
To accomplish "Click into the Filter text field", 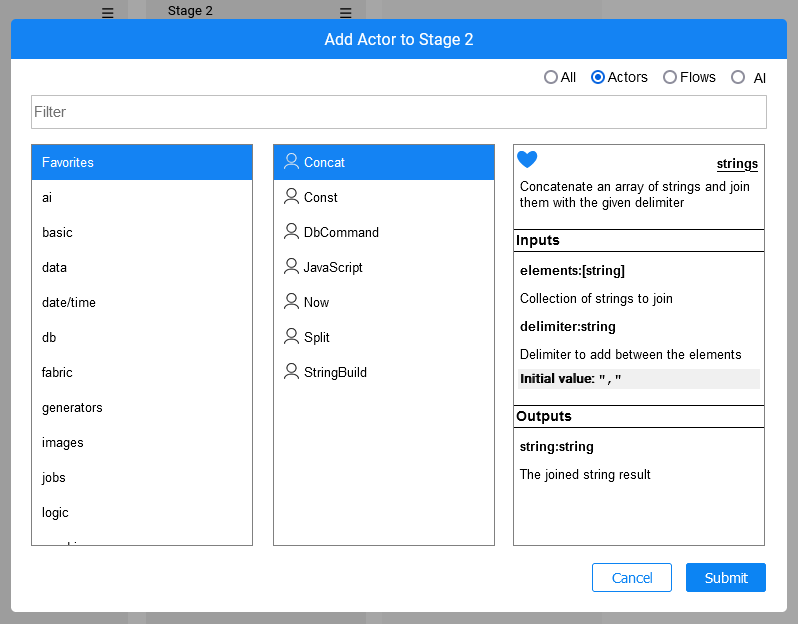I will [398, 112].
